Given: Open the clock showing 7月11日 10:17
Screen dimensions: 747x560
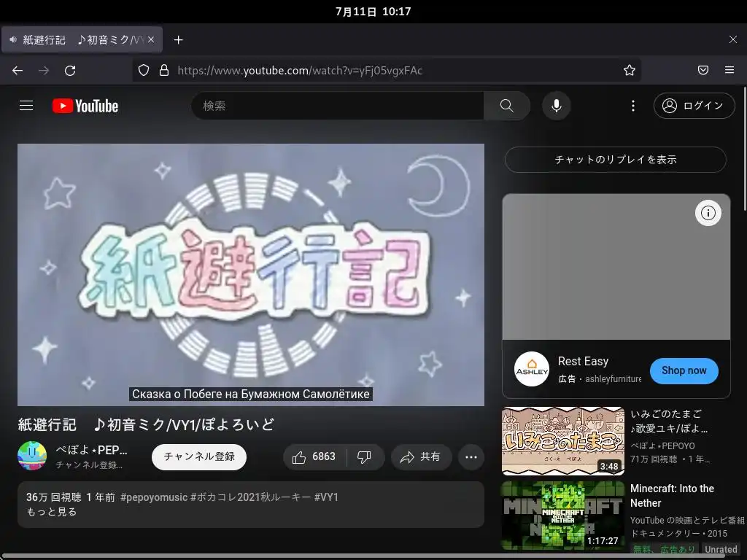Looking at the screenshot, I should 373,12.
